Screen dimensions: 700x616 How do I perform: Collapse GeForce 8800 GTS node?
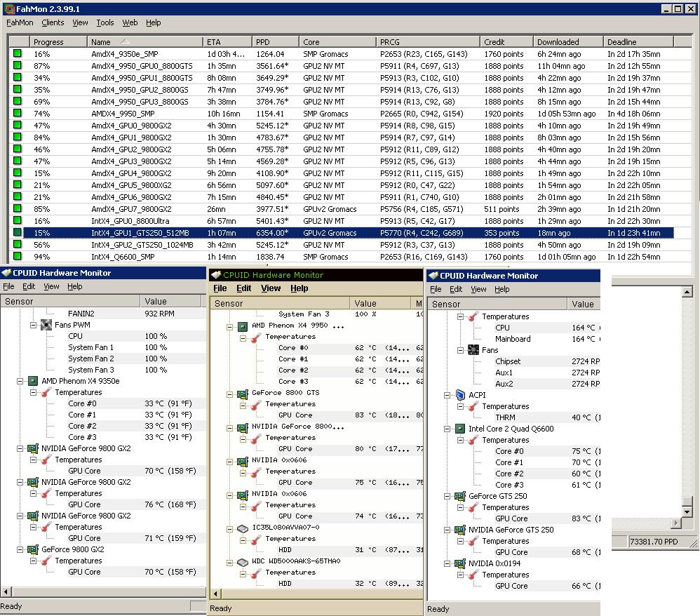coord(229,394)
